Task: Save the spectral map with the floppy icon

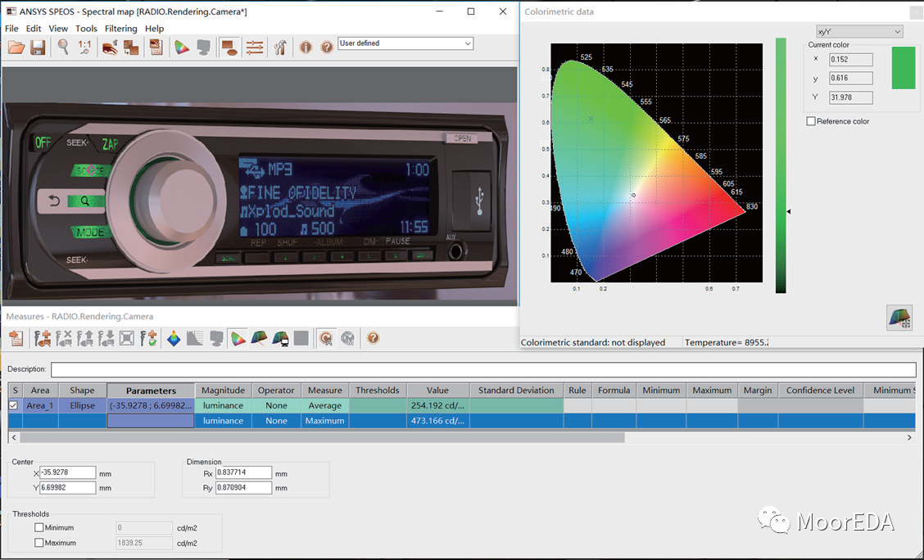Action: pos(38,47)
